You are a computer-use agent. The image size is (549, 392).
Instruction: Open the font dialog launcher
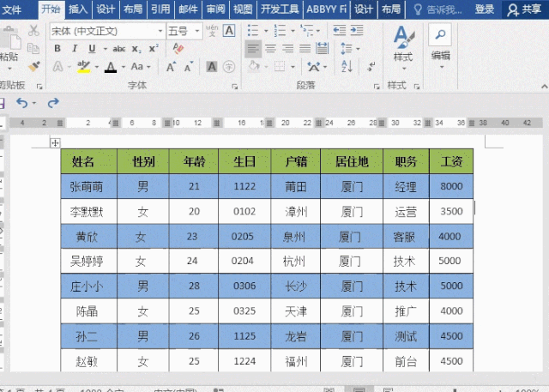234,87
